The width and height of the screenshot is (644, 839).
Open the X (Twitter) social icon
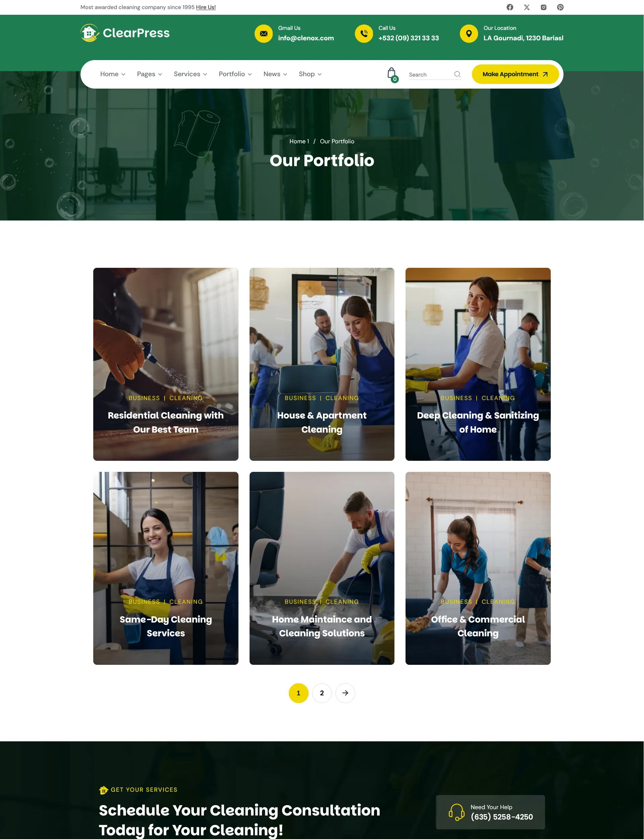click(527, 7)
